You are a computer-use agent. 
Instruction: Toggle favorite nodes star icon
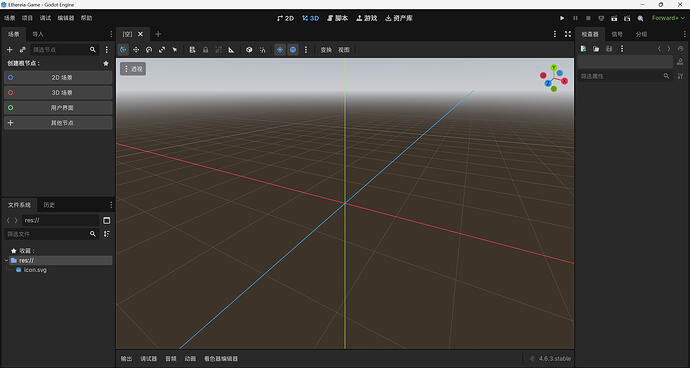click(x=106, y=63)
